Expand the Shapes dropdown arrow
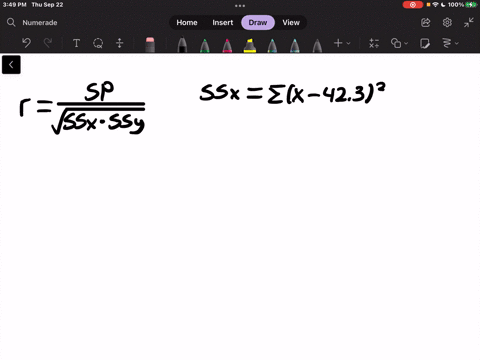The image size is (480, 360). click(x=406, y=43)
